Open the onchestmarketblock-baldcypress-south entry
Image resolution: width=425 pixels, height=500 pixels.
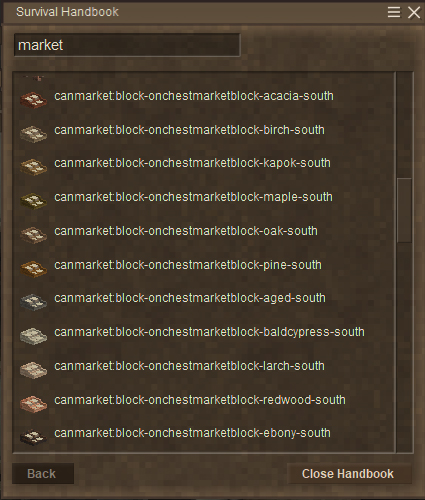(x=204, y=336)
